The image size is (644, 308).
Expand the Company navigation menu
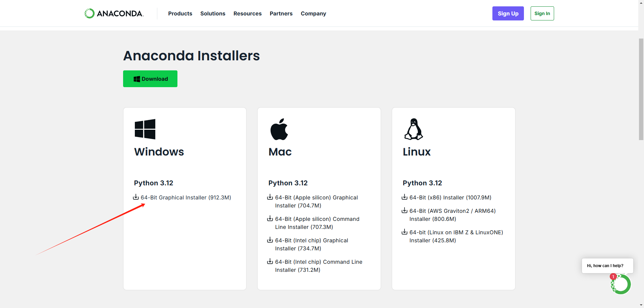click(313, 13)
